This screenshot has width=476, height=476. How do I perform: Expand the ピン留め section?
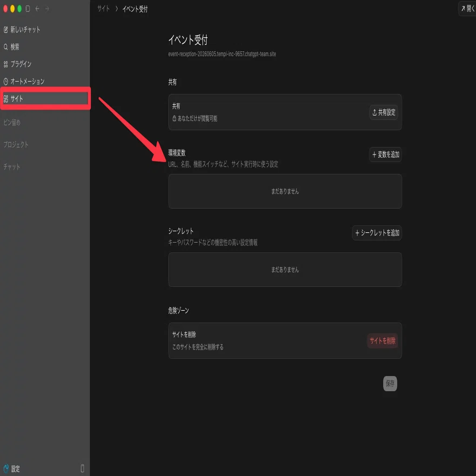(12, 122)
